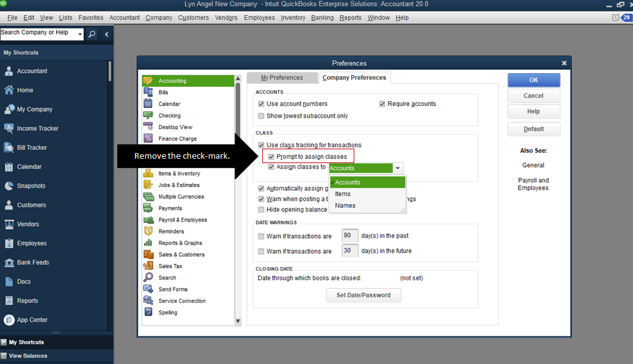The width and height of the screenshot is (633, 364).
Task: Switch to My Preferences tab
Action: pos(282,78)
